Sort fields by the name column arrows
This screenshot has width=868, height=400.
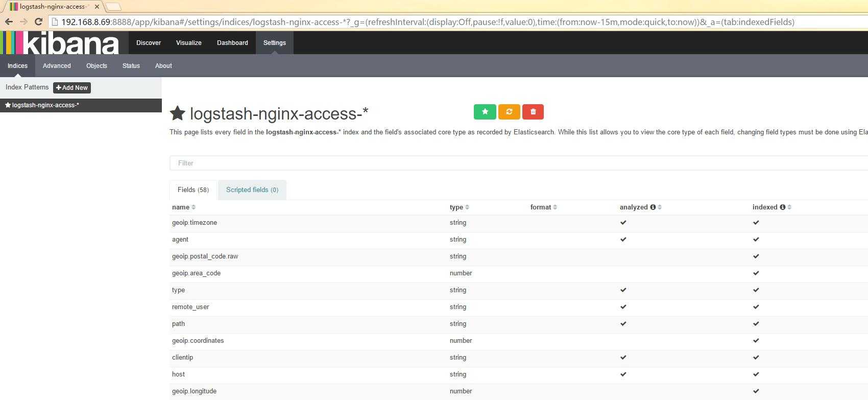tap(194, 207)
